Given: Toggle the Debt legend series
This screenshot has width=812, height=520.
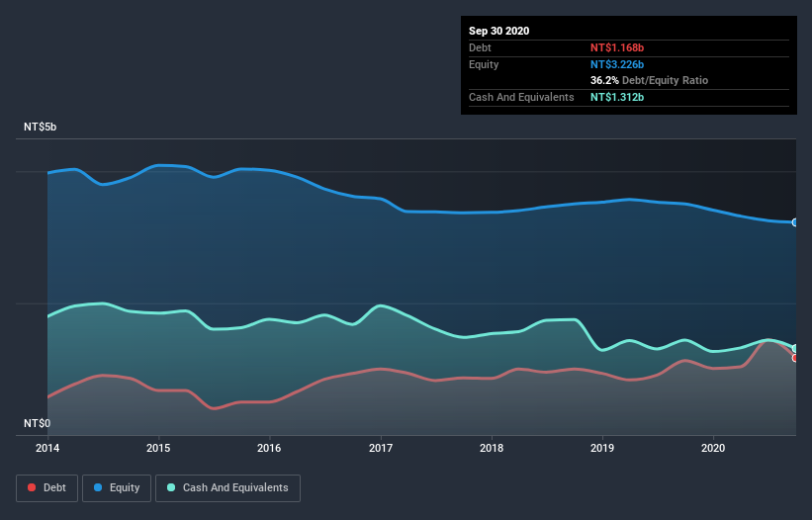Looking at the screenshot, I should pos(46,487).
